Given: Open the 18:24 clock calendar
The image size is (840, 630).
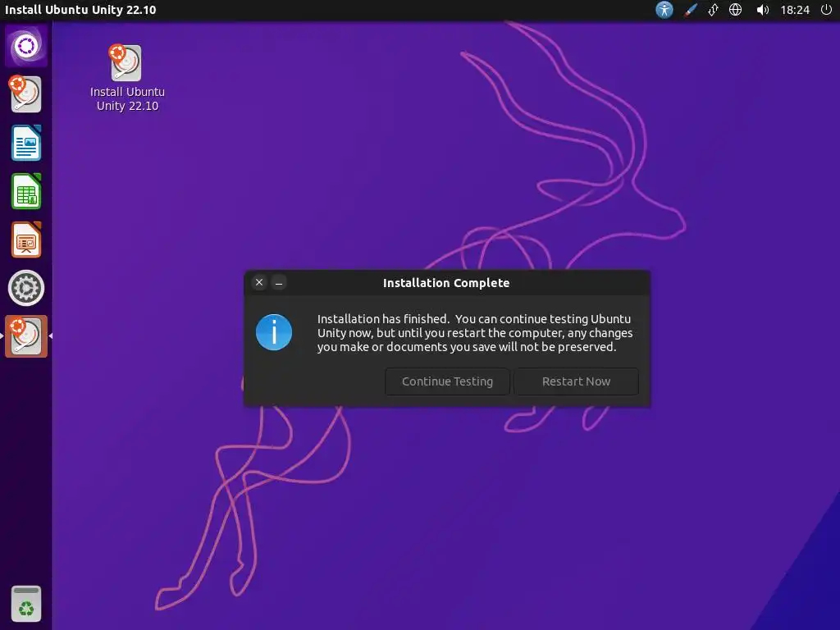Looking at the screenshot, I should coord(795,10).
